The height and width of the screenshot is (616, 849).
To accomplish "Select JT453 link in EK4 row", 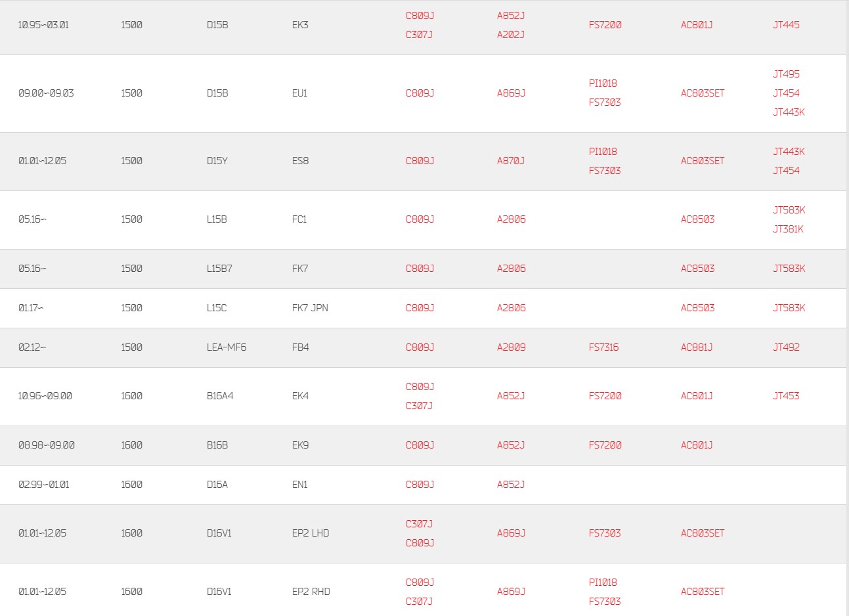I will coord(786,396).
